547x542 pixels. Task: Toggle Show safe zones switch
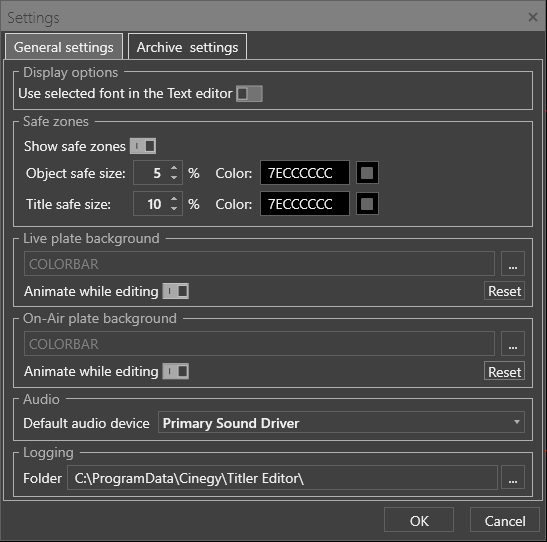point(143,146)
